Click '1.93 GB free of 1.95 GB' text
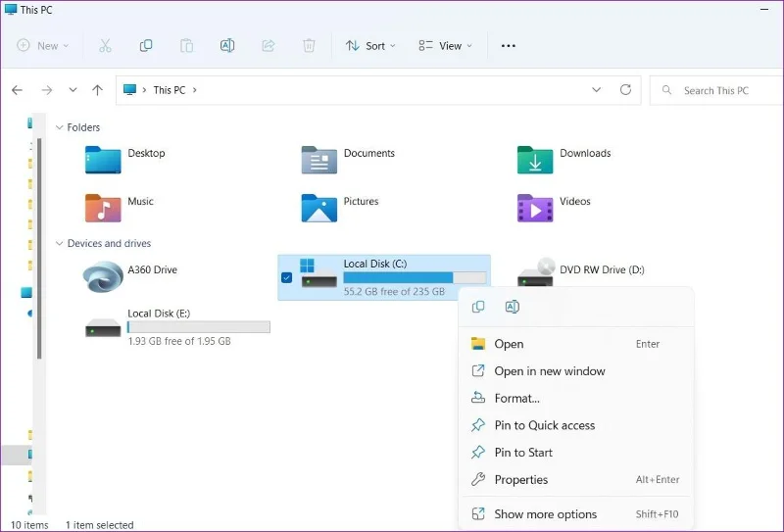The image size is (784, 532). (x=179, y=341)
